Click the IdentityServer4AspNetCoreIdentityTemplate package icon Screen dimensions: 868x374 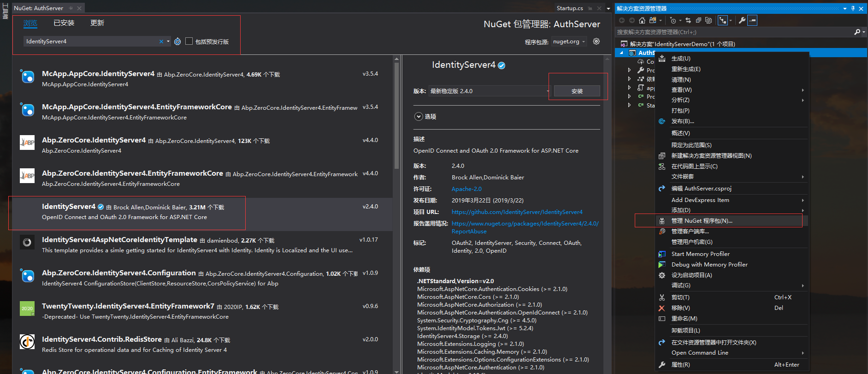point(27,242)
